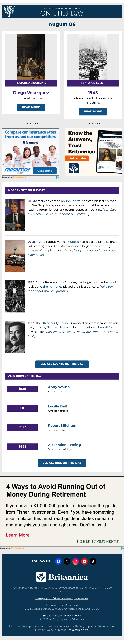The width and height of the screenshot is (124, 644).
Task: Open the TikTok social icon
Action: pos(93,561)
